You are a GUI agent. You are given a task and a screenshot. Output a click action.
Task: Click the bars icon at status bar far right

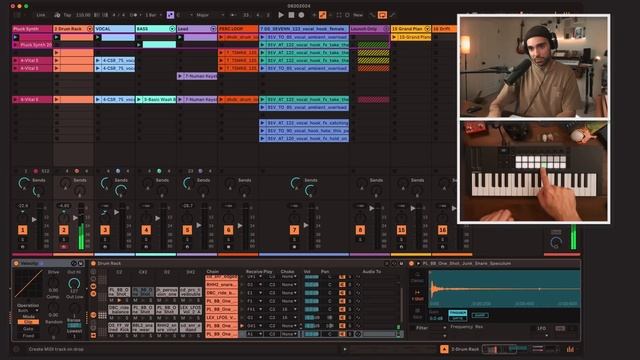[570, 349]
